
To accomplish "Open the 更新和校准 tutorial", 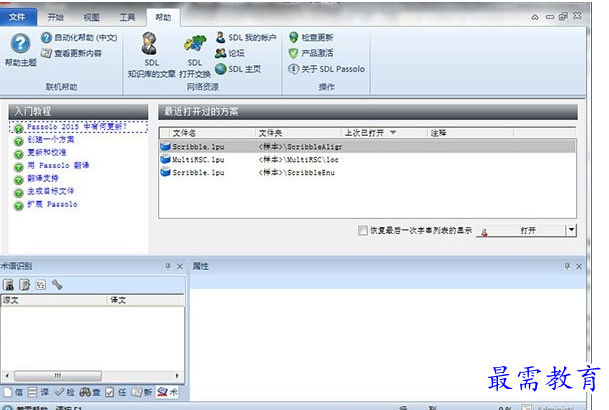I will tap(47, 152).
